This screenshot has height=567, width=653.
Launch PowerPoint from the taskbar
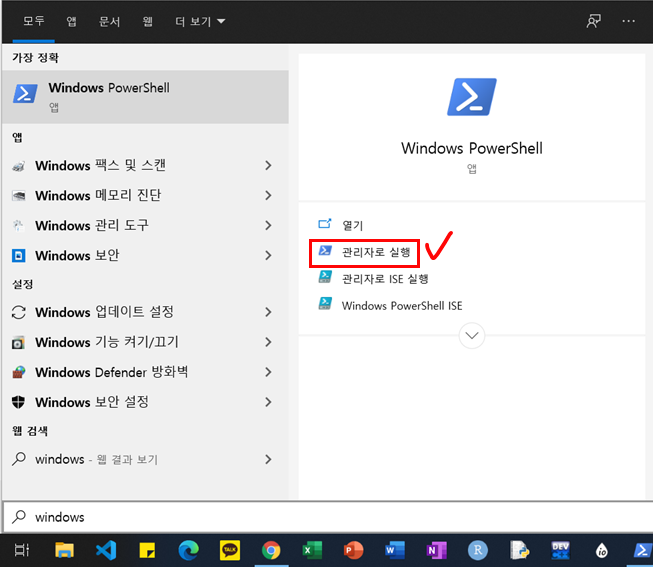tap(353, 550)
